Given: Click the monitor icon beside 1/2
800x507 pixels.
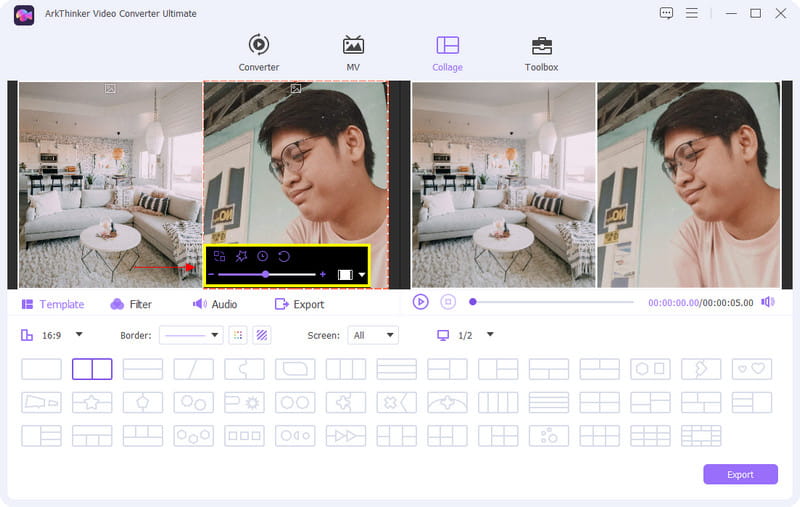Looking at the screenshot, I should tap(443, 335).
